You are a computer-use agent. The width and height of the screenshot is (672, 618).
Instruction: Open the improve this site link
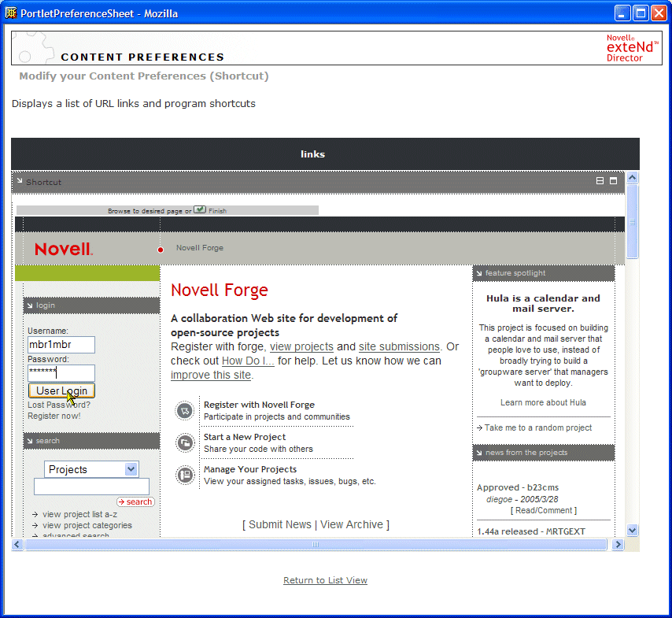click(211, 375)
